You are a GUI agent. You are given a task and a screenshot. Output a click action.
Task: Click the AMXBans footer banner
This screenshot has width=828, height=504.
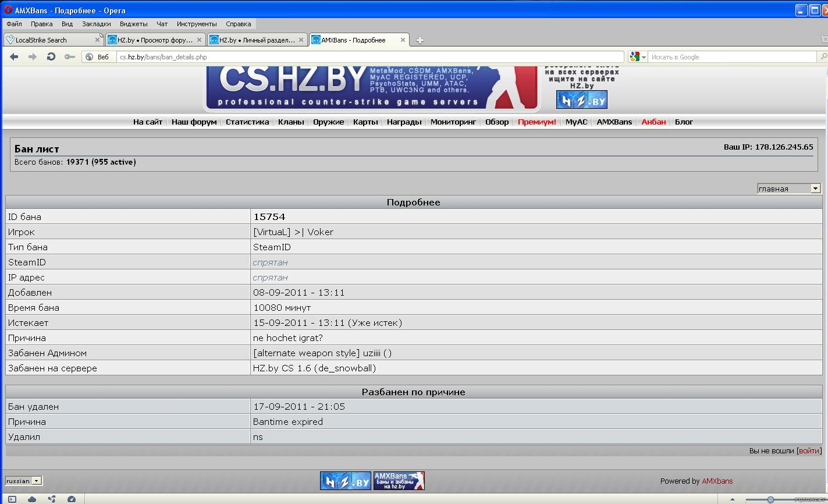pos(399,481)
